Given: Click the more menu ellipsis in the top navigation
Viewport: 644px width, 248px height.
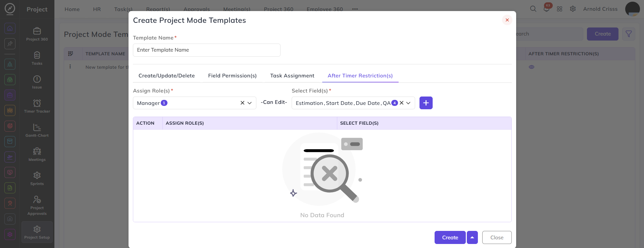Looking at the screenshot, I should point(355,9).
